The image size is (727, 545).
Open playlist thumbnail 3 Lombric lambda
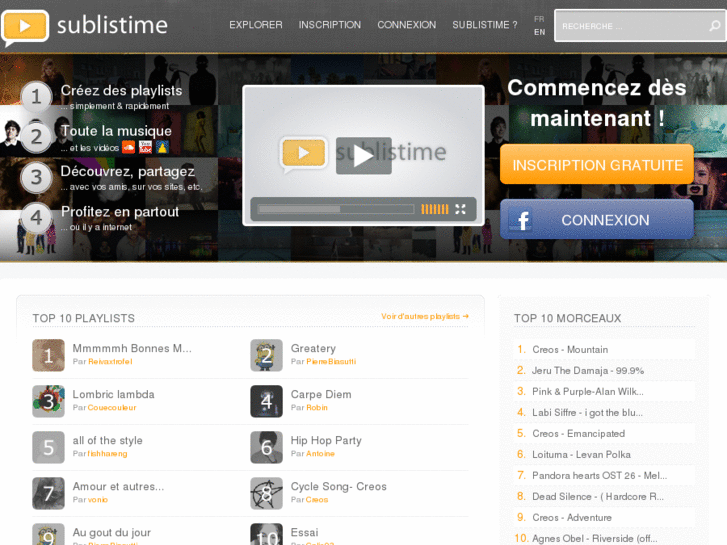coord(48,401)
